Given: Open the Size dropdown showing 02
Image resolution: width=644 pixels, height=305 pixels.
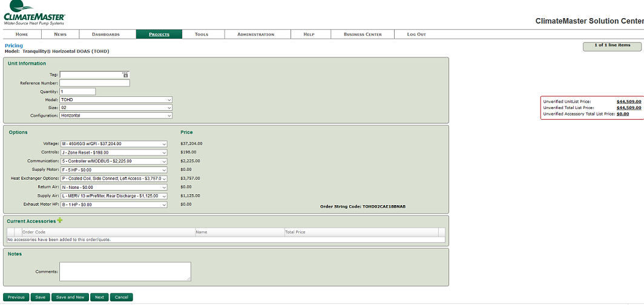Looking at the screenshot, I should click(116, 108).
